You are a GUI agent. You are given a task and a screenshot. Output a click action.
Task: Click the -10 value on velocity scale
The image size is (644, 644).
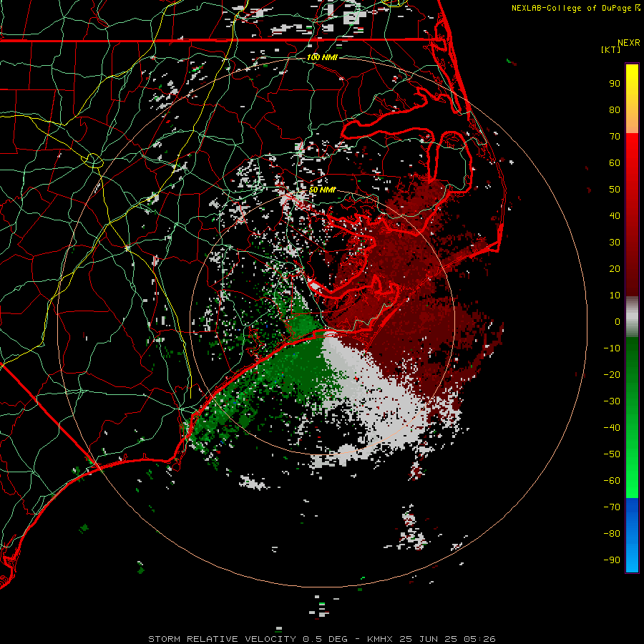[612, 348]
